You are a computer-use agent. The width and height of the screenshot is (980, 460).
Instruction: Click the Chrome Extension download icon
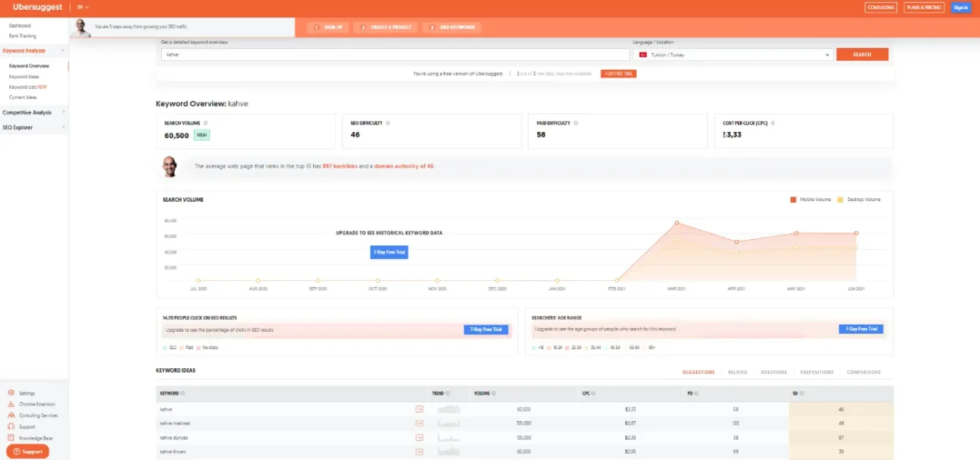(x=11, y=405)
